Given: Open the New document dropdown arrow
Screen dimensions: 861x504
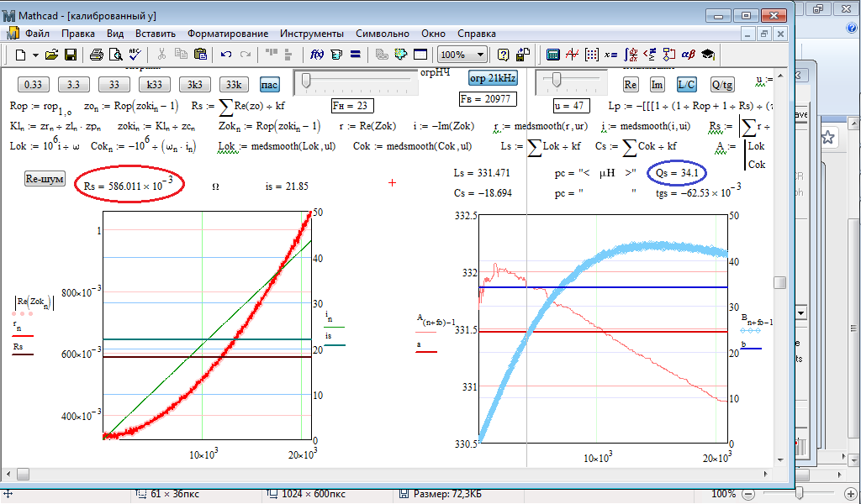Looking at the screenshot, I should pos(35,55).
